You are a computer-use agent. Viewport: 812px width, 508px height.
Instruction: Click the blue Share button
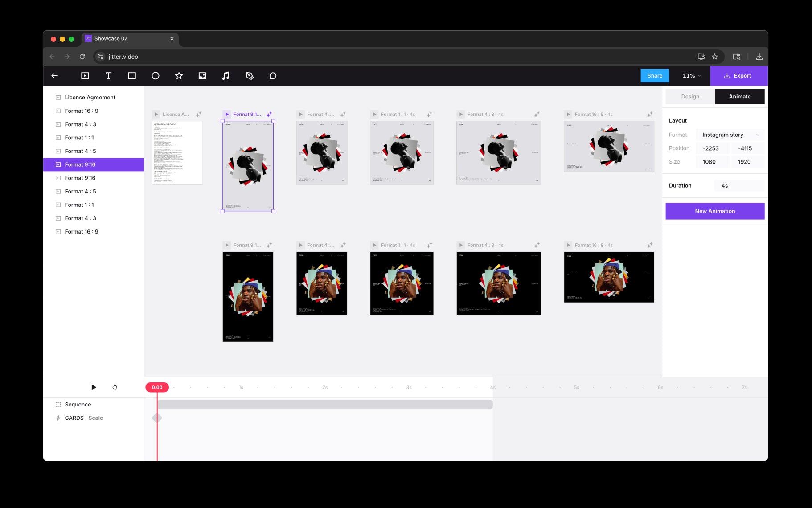pyautogui.click(x=655, y=76)
